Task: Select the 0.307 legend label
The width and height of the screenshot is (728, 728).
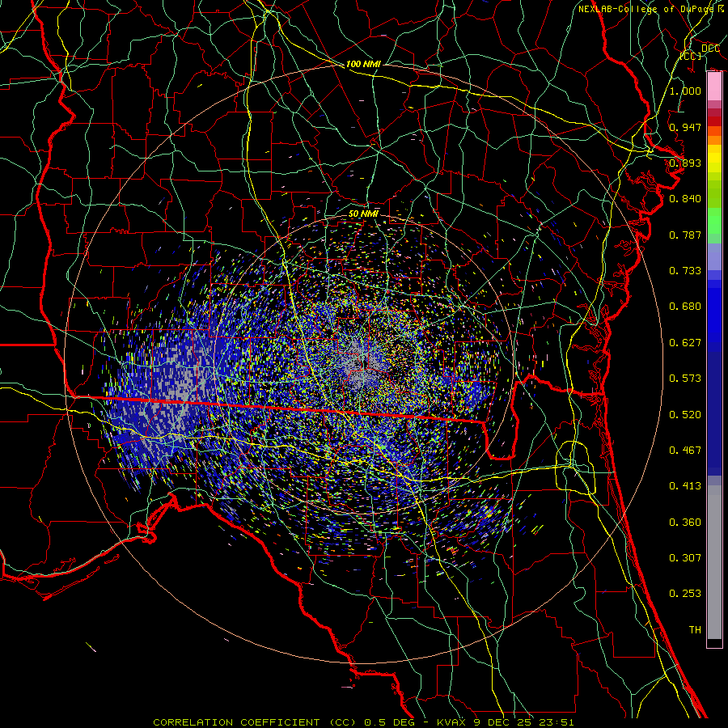Action: 685,558
